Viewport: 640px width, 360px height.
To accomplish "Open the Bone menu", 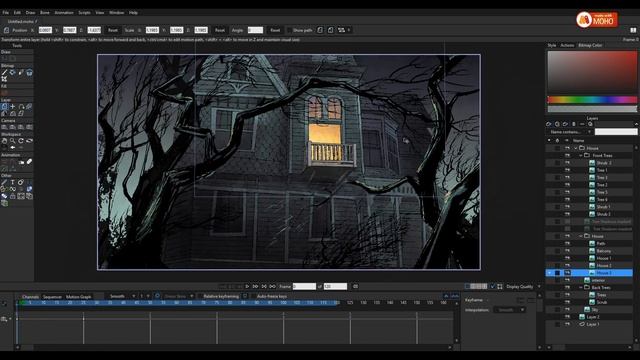I will 44,13.
